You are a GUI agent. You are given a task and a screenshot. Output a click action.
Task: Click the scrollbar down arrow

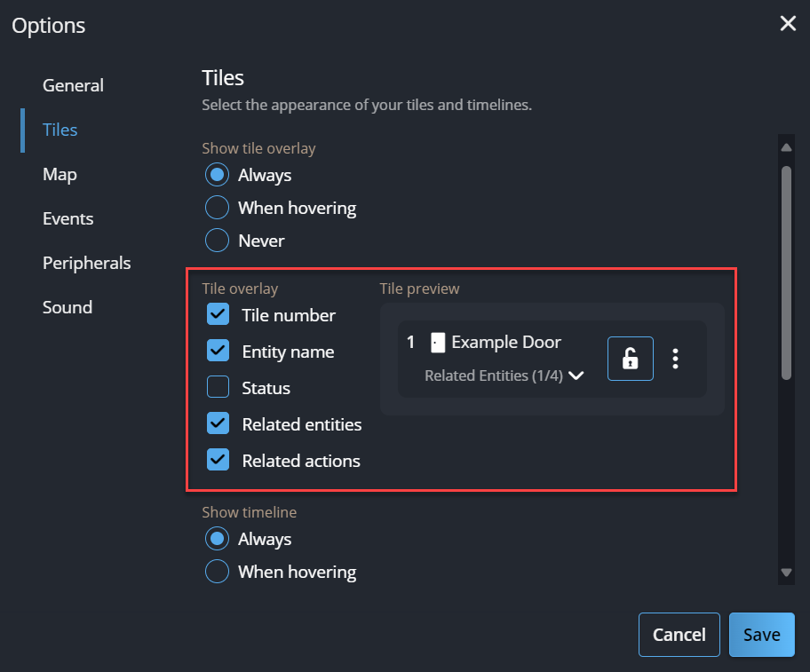click(x=785, y=573)
